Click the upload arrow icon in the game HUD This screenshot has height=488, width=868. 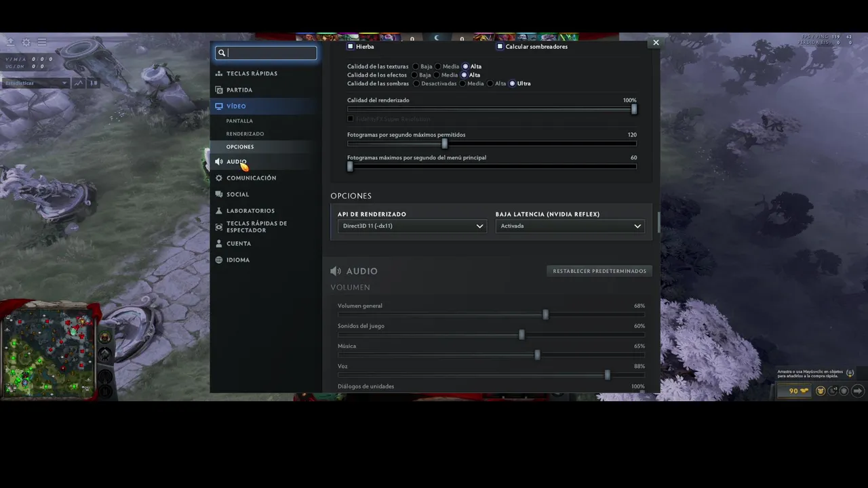(10, 41)
